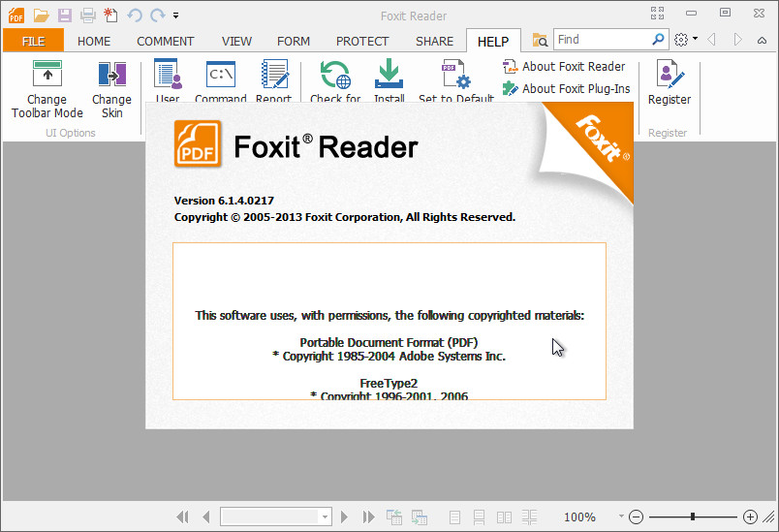The width and height of the screenshot is (779, 532).
Task: Print using the printer icon
Action: (x=88, y=16)
